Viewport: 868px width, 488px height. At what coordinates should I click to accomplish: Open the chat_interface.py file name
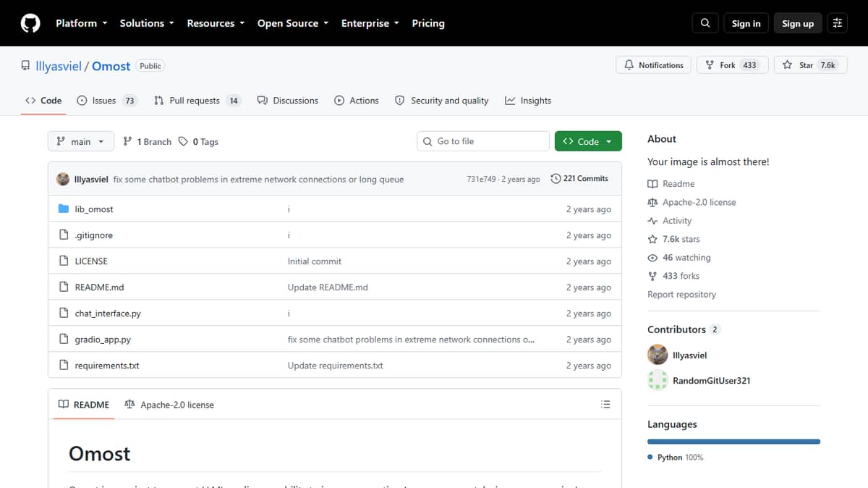pyautogui.click(x=108, y=314)
